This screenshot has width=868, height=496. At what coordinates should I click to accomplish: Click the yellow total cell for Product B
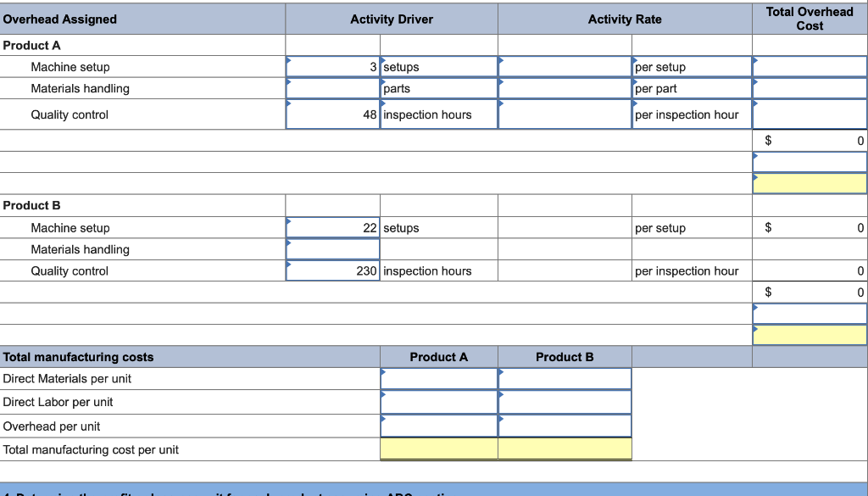click(809, 335)
